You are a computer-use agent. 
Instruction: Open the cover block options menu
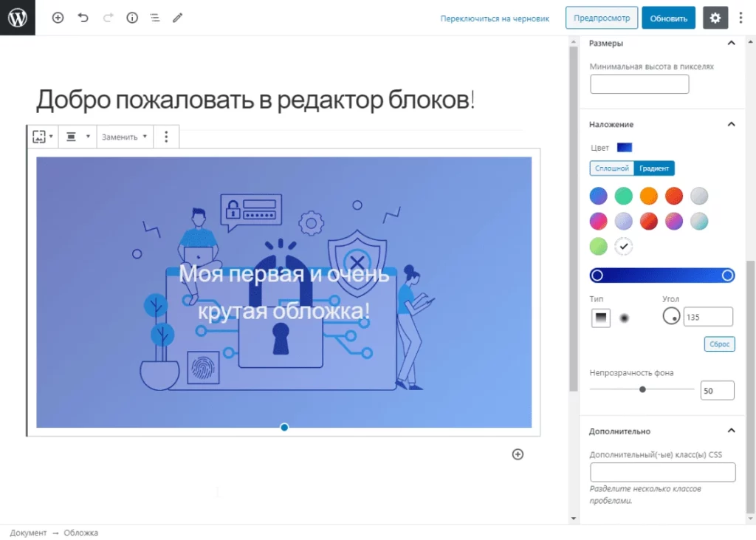click(x=166, y=136)
